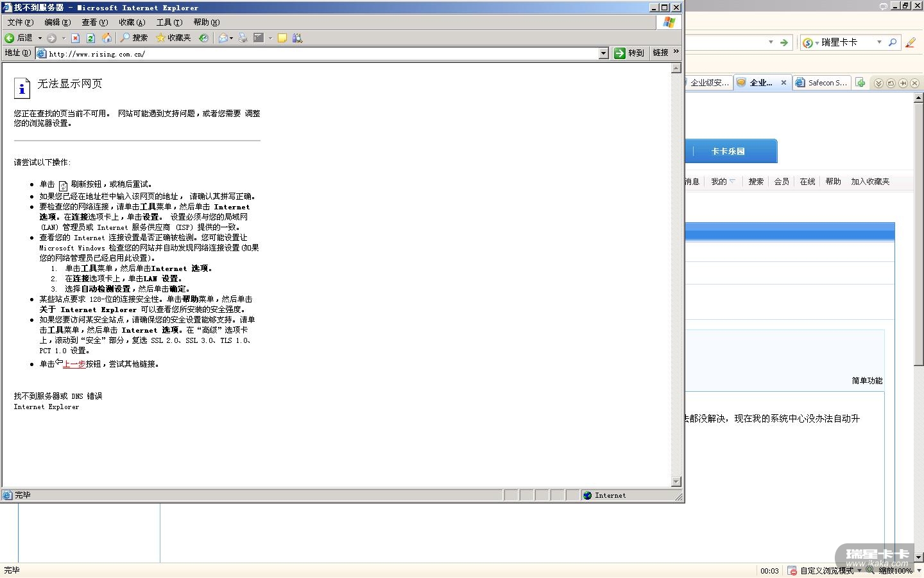Click the arrow-to-bar tab icon before the close-tab button

point(903,83)
